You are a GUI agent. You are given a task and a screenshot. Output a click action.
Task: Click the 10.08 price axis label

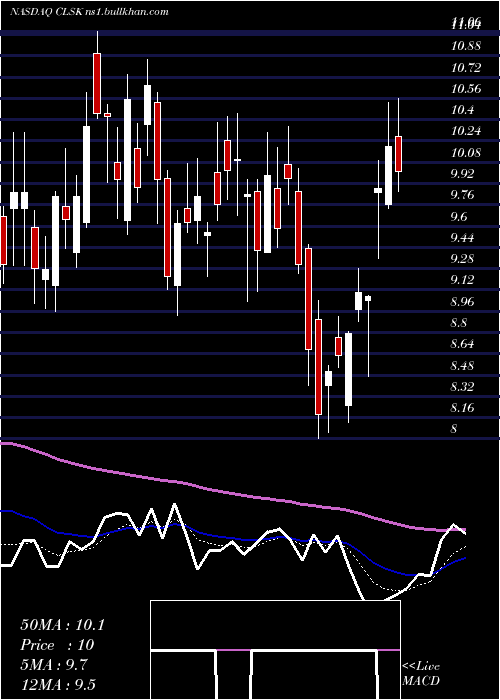pos(466,153)
